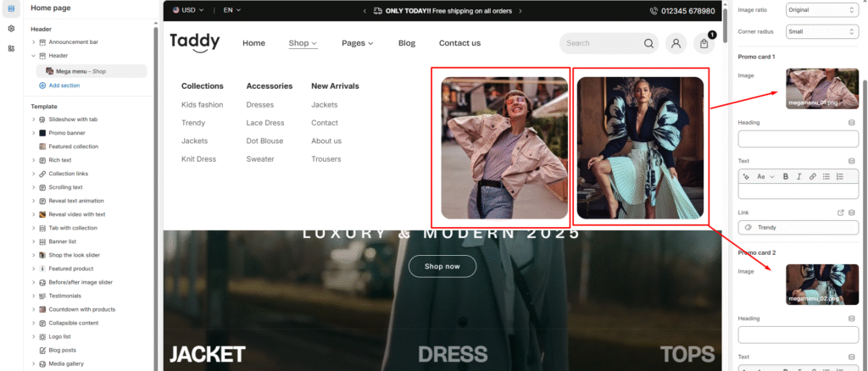Open the Image ratio dropdown

pyautogui.click(x=821, y=9)
